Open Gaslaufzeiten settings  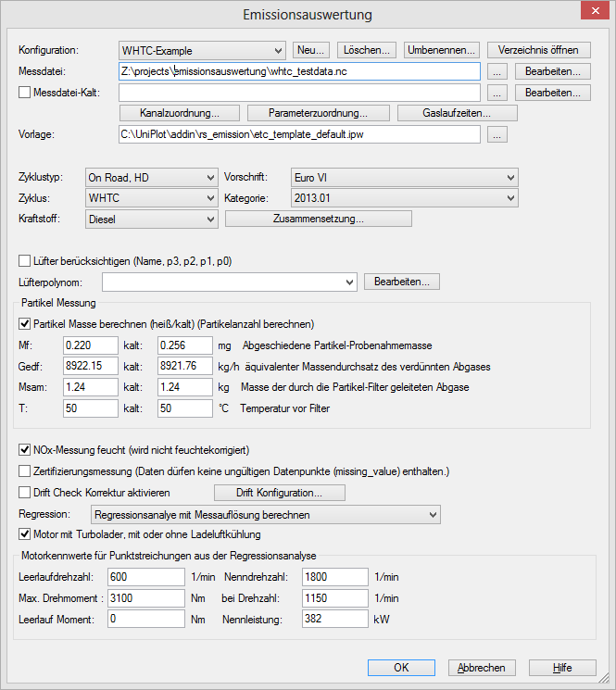(x=457, y=113)
